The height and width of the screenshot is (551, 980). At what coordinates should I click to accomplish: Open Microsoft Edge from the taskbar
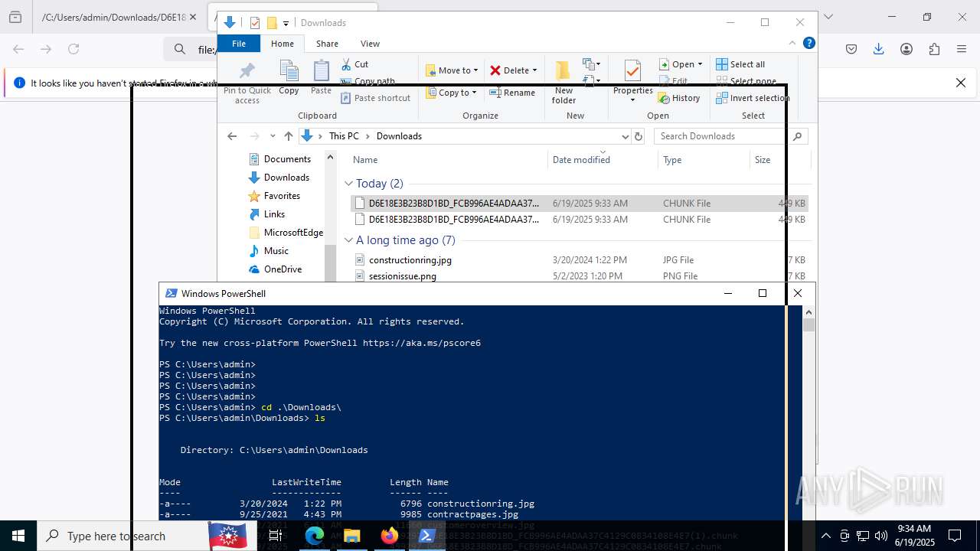(x=315, y=536)
